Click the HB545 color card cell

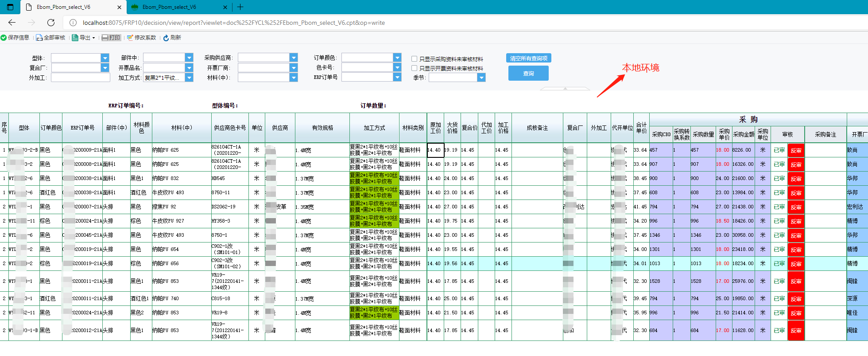coord(229,178)
